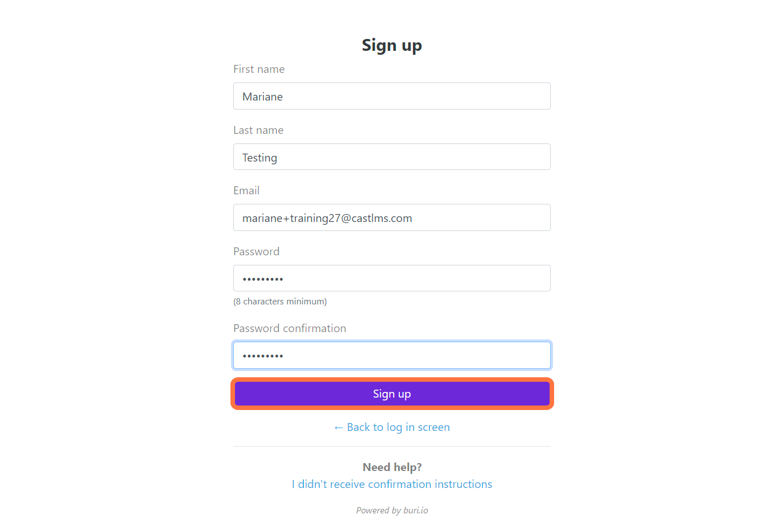Click the divider line above Need help?

[391, 447]
